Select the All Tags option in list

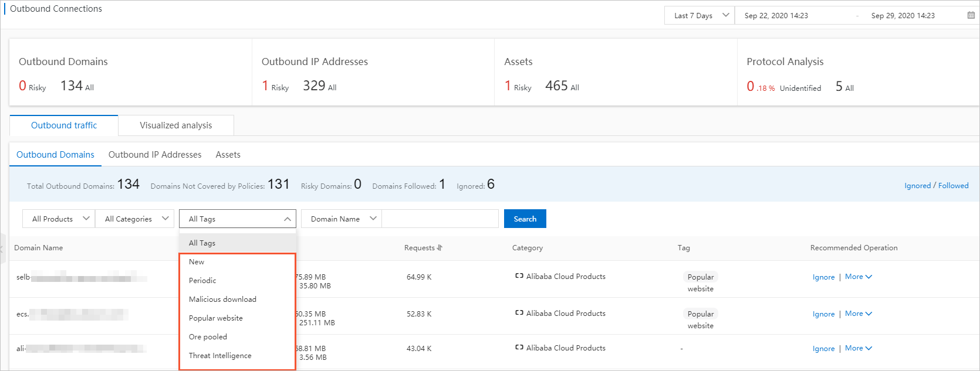(238, 243)
